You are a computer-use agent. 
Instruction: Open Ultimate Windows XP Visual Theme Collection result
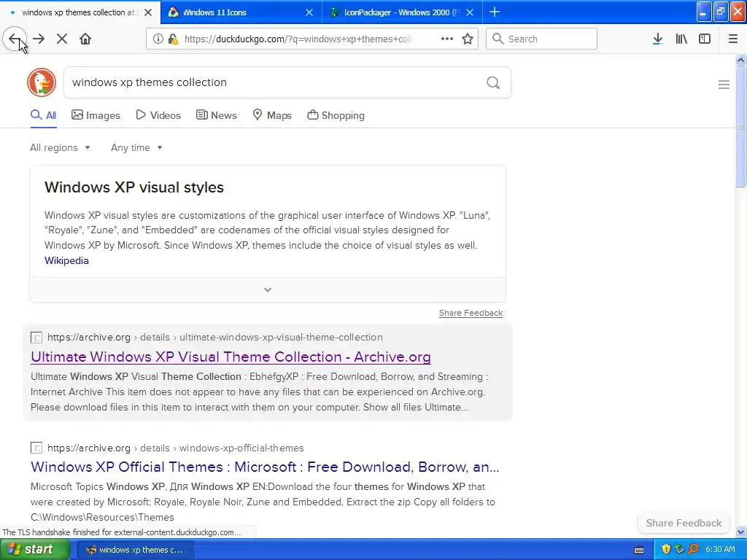point(231,357)
